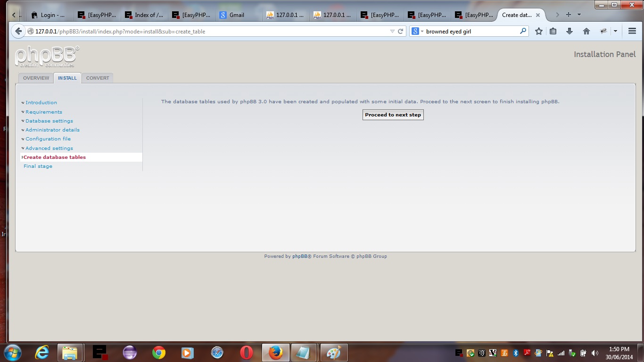Click the Bluetooth tray icon
644x362 pixels.
pos(516,353)
